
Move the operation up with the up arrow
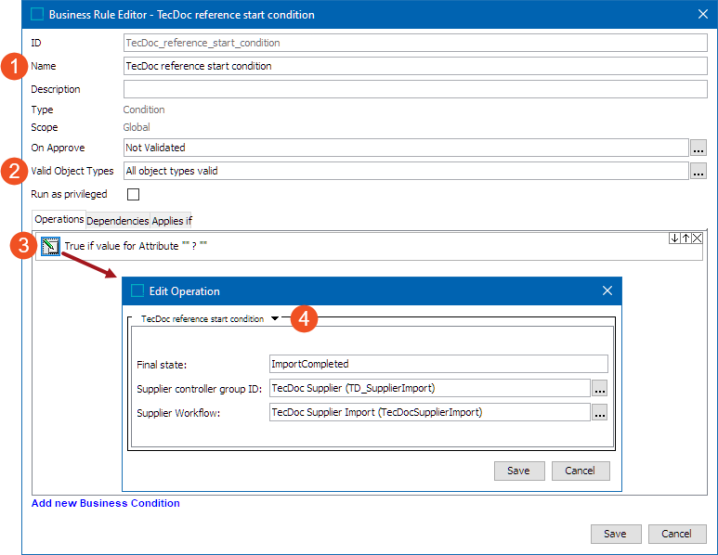(x=685, y=238)
